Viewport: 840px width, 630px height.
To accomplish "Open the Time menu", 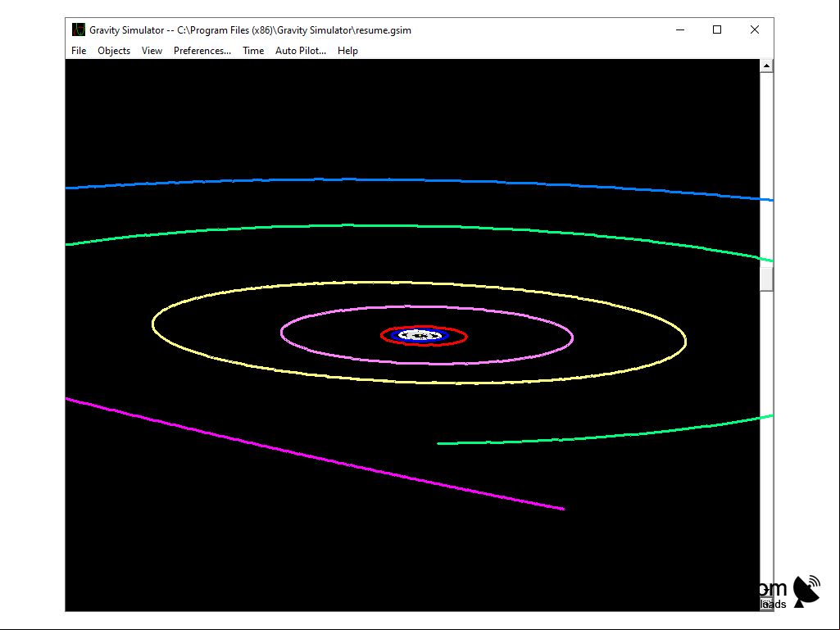I will [x=253, y=51].
